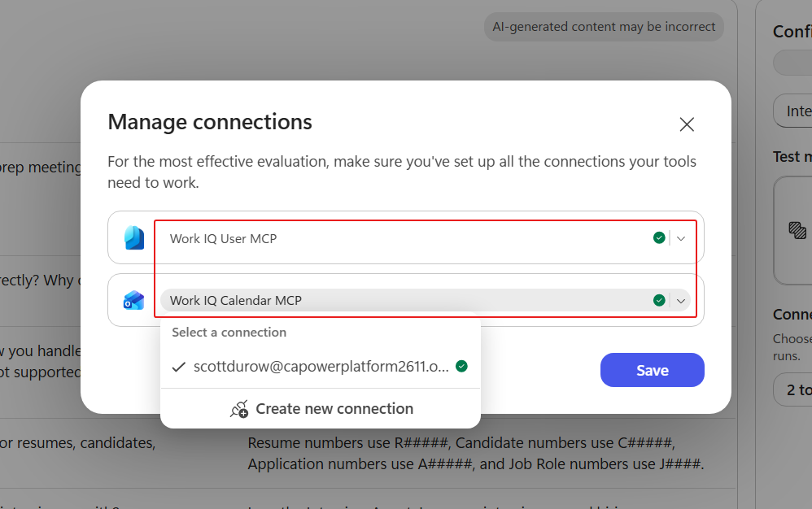The image size is (812, 509).
Task: Click the Manage connections heading
Action: click(210, 122)
